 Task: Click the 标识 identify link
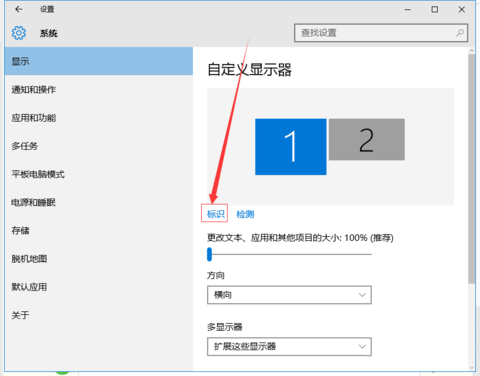[x=215, y=214]
